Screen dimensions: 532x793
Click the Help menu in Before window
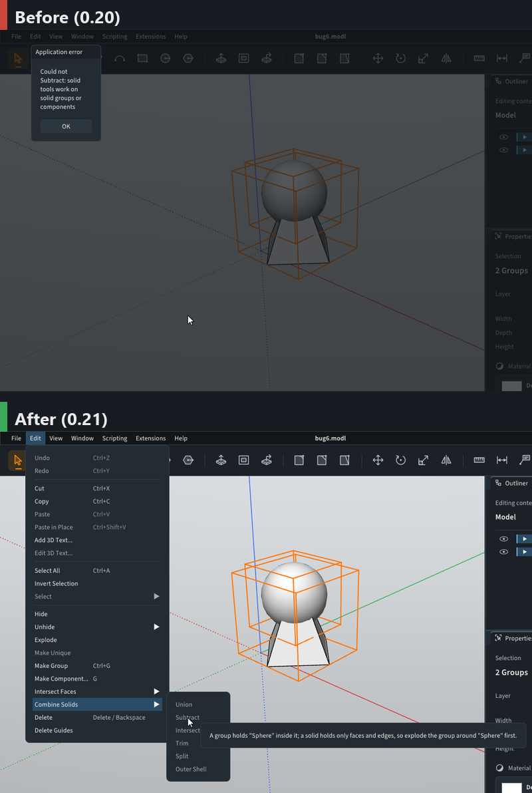pos(181,37)
